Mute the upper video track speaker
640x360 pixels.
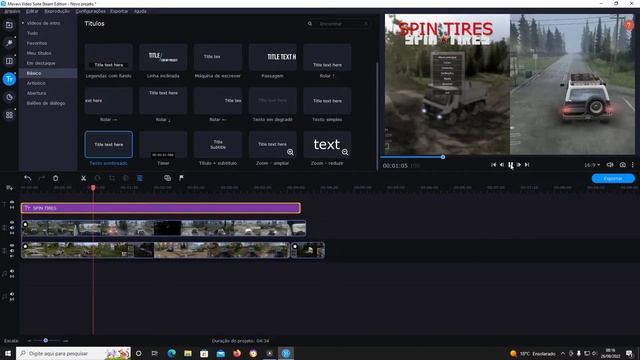tap(12, 228)
